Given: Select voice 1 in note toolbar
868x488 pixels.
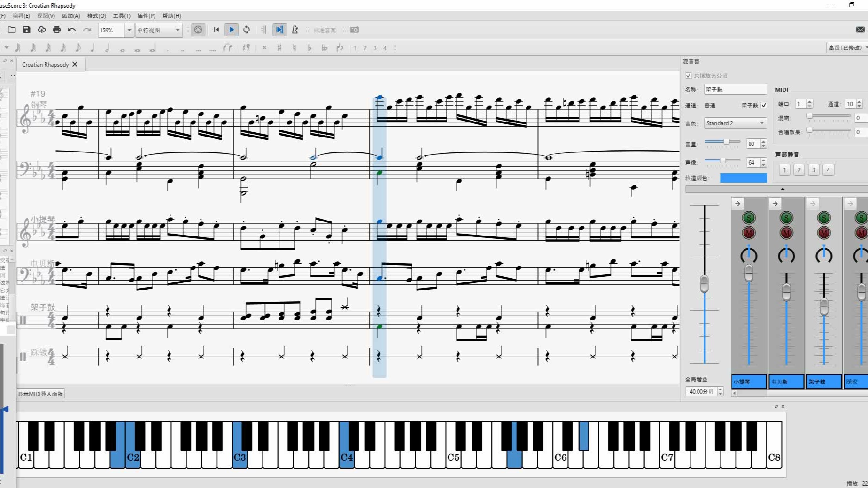Looking at the screenshot, I should [x=356, y=48].
